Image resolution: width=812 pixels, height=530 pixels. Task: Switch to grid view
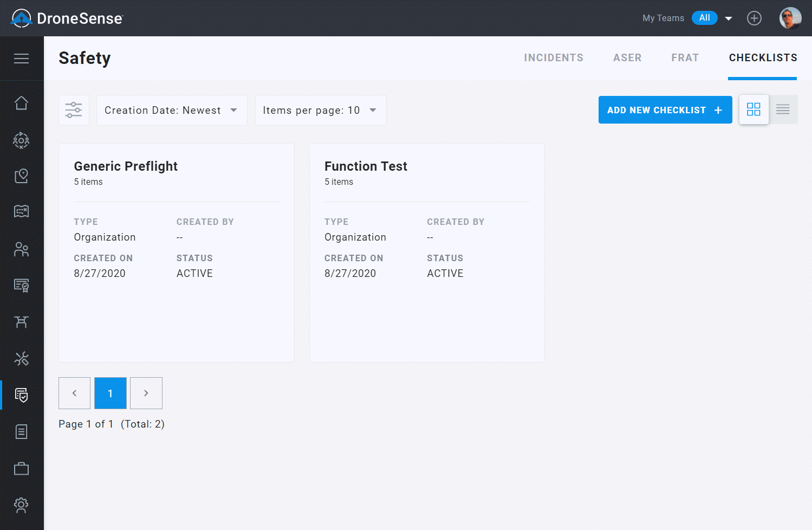[x=753, y=109]
